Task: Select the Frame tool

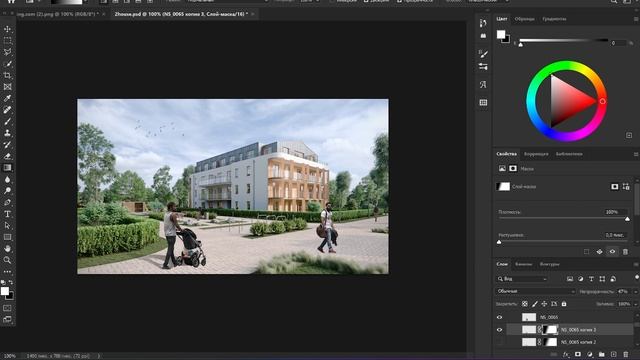Action: (x=7, y=87)
